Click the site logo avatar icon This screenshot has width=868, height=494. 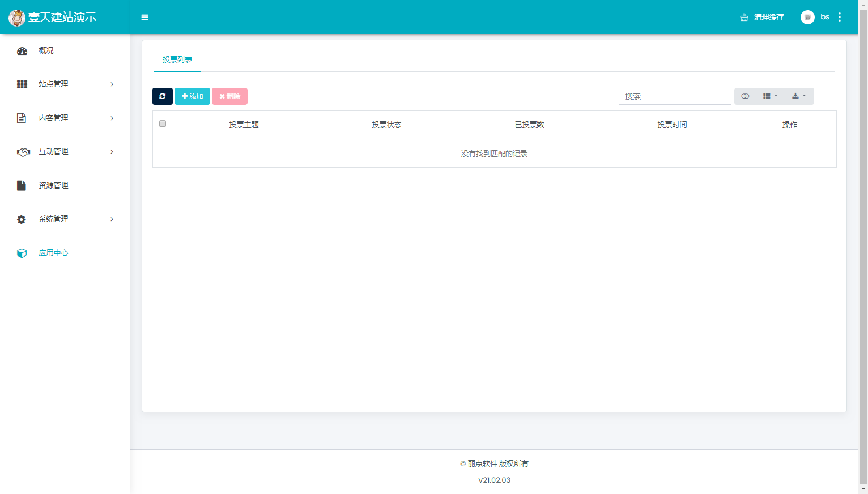[17, 18]
